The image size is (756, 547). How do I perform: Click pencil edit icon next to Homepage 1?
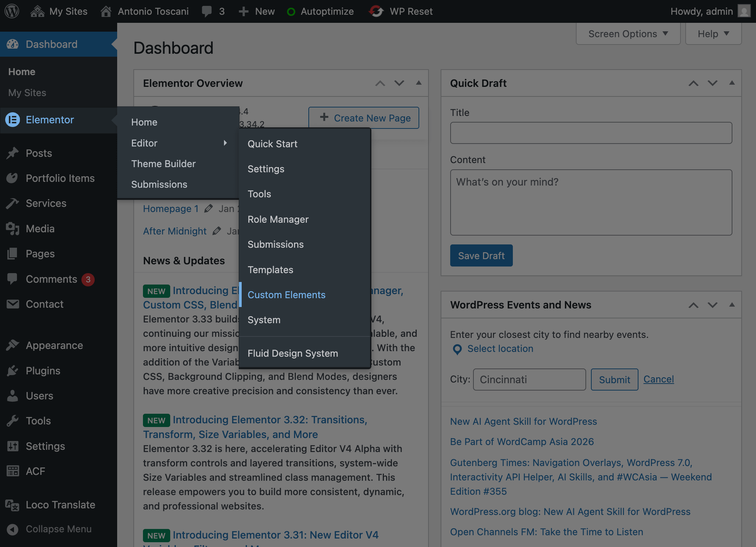point(209,209)
